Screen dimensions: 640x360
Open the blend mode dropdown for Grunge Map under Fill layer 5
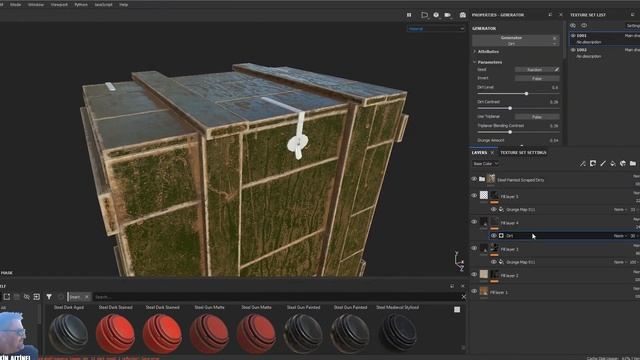(x=621, y=210)
